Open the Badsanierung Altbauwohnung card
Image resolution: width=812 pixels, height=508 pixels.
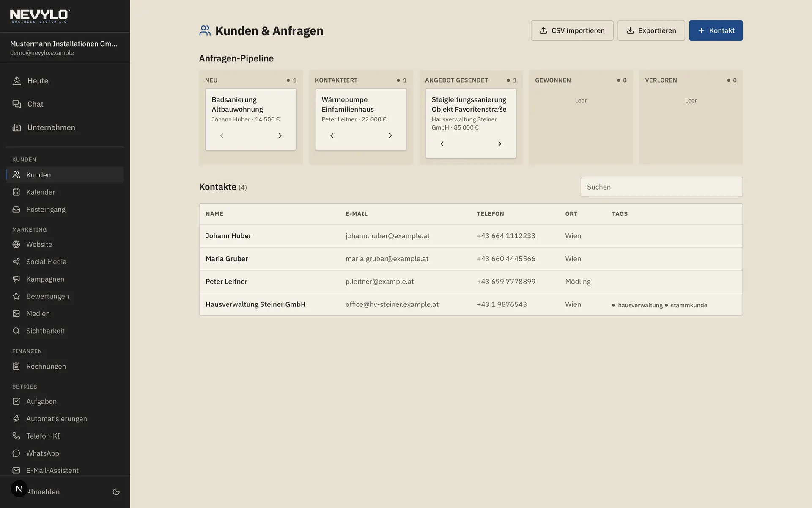point(251,119)
